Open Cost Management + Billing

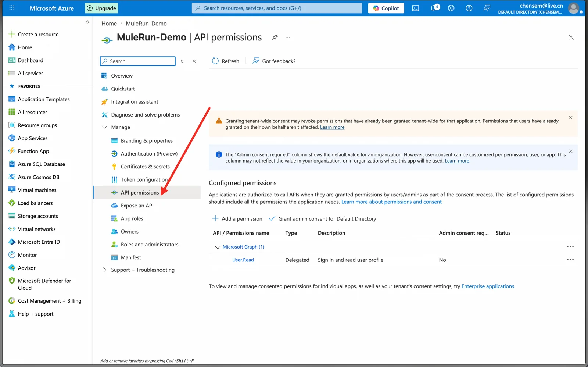click(x=45, y=301)
